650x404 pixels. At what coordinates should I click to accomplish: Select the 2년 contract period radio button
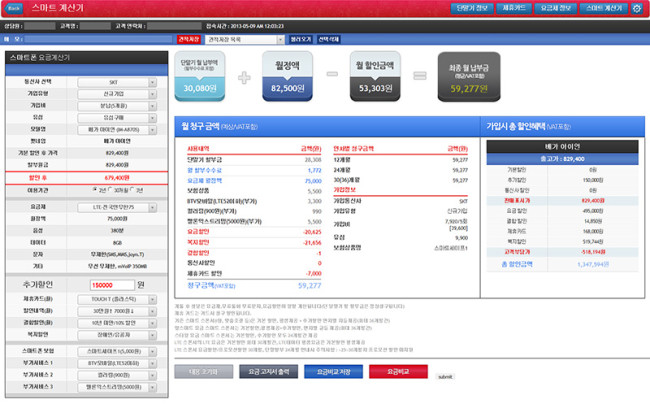click(x=95, y=187)
